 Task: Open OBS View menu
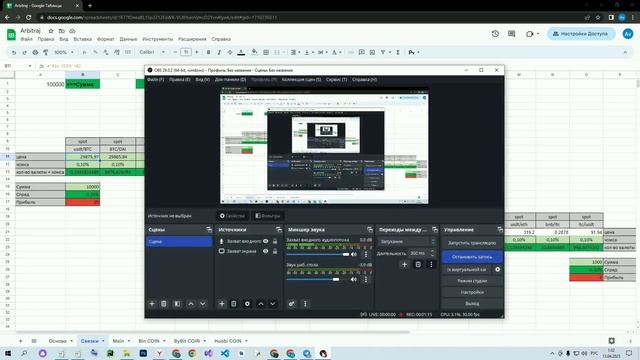[x=202, y=80]
